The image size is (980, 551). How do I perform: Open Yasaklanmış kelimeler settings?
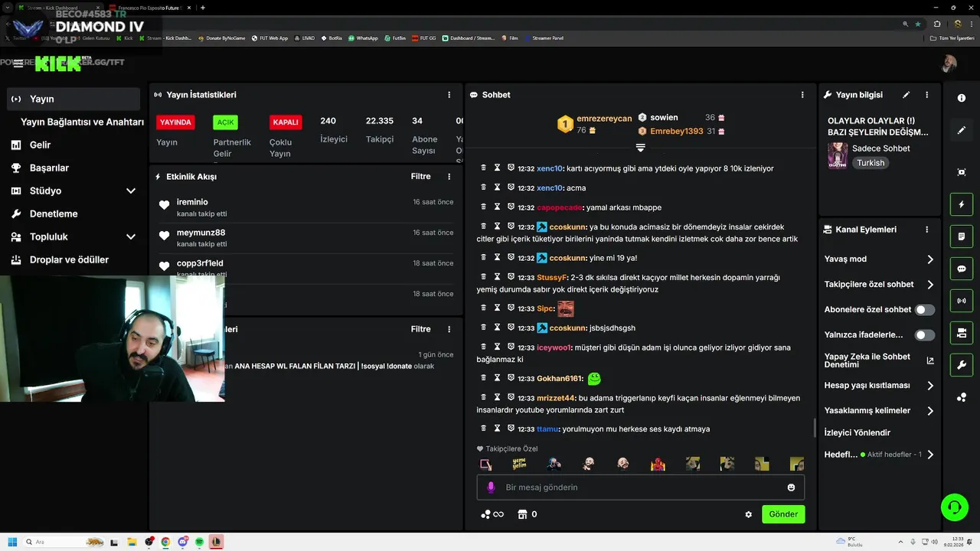[x=879, y=411]
